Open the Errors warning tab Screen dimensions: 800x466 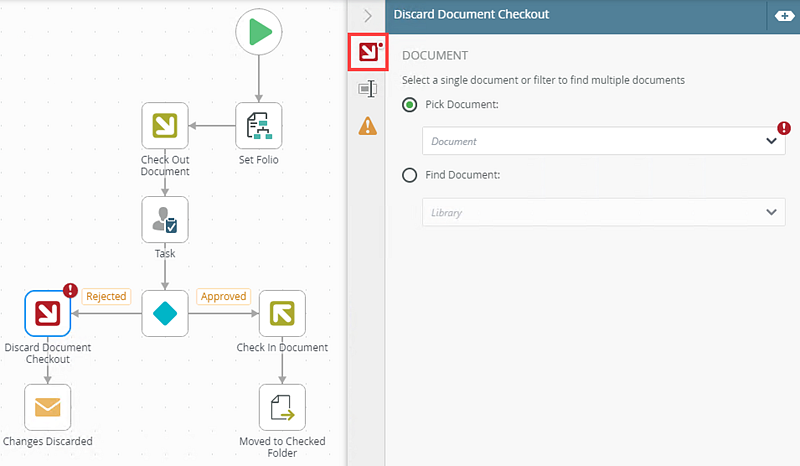click(x=368, y=126)
